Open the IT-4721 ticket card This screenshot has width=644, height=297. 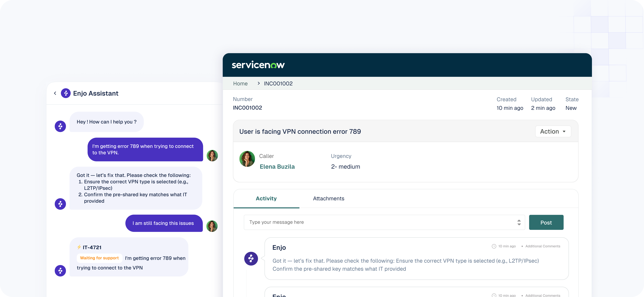[92, 247]
